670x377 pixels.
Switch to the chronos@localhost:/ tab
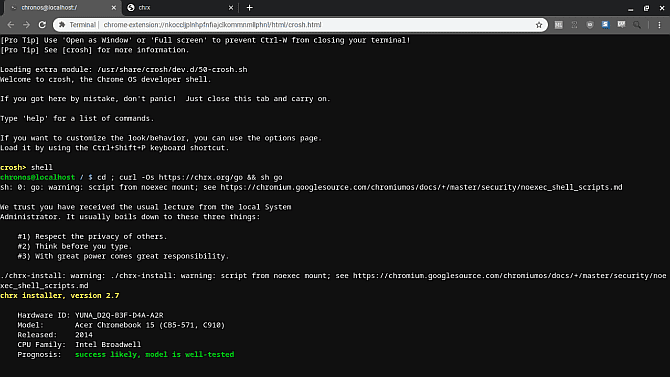click(62, 8)
